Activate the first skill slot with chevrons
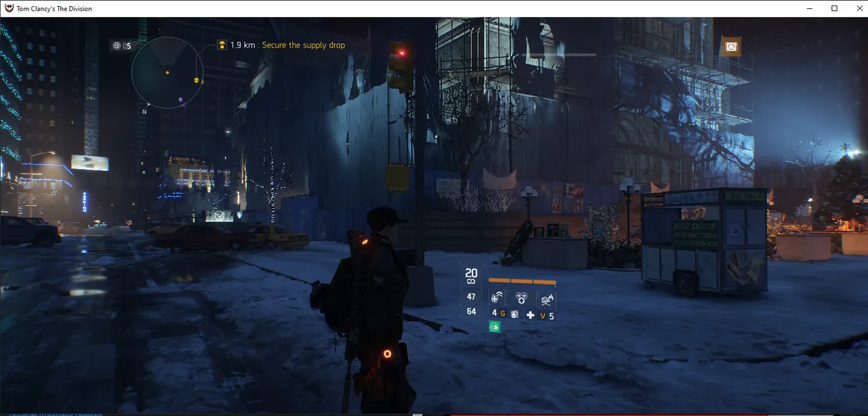This screenshot has width=868, height=416. [496, 297]
